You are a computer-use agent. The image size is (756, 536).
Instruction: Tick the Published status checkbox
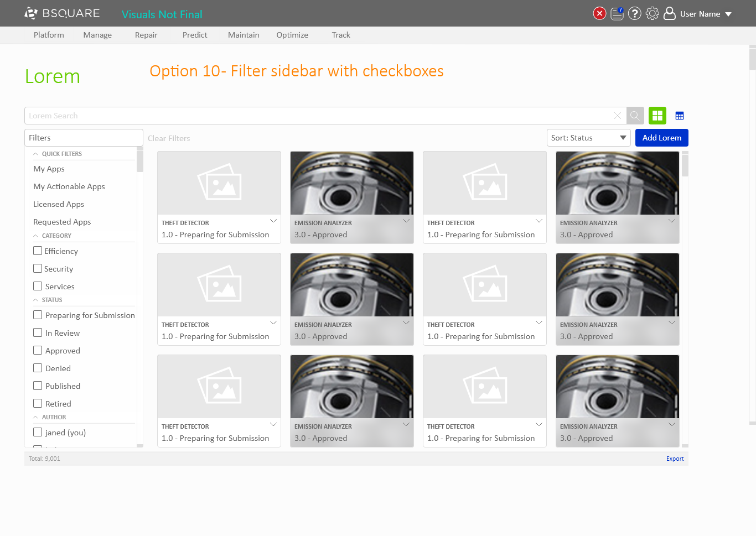[38, 386]
